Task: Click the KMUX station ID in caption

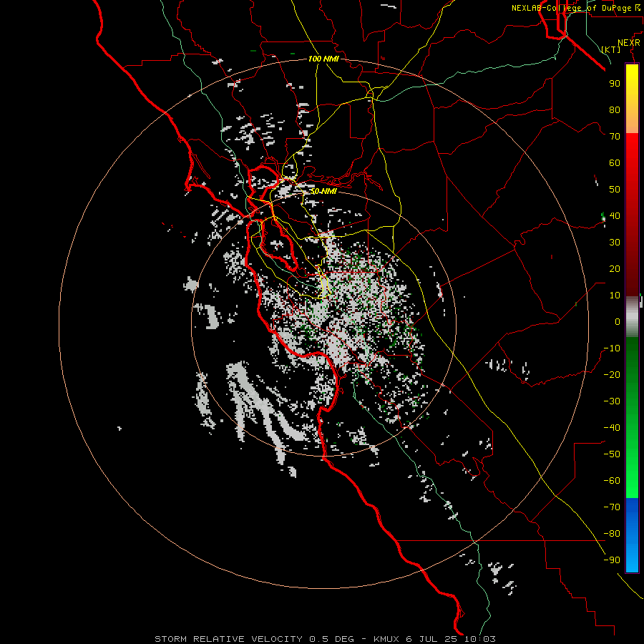Action: [386, 639]
